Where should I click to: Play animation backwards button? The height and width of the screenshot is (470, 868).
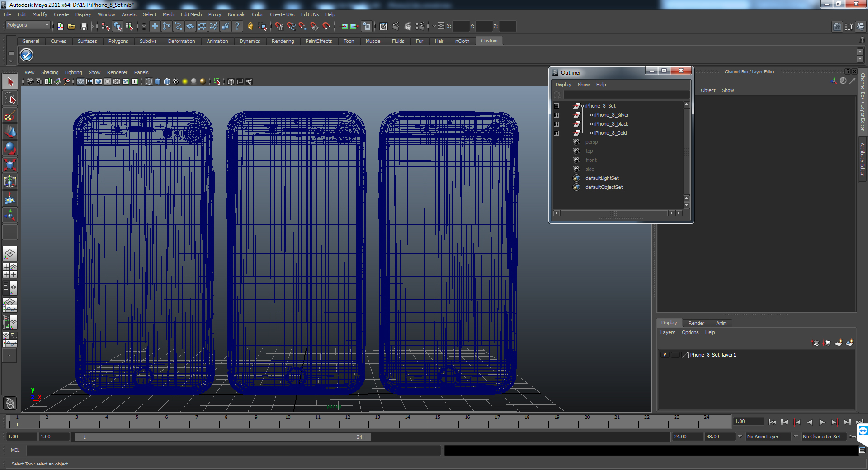point(810,422)
